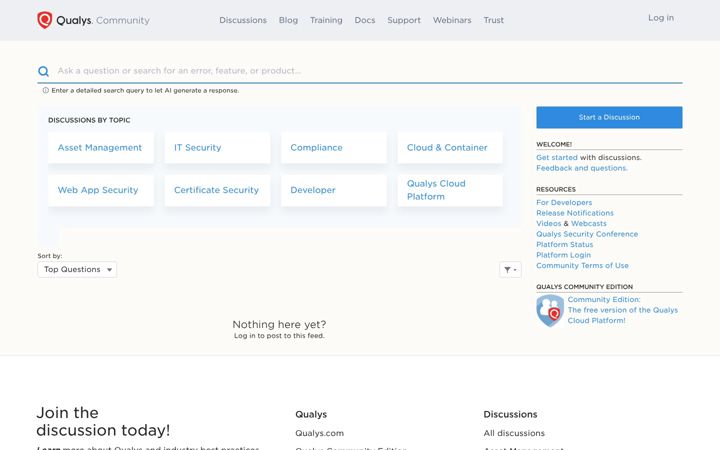Open Community Terms of Use link
This screenshot has height=450, width=720.
(x=582, y=265)
